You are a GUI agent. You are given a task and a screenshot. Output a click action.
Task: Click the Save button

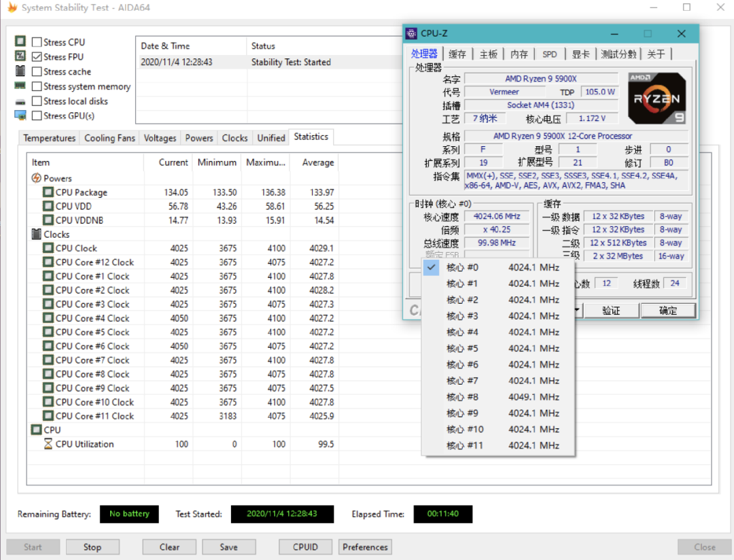click(x=228, y=547)
